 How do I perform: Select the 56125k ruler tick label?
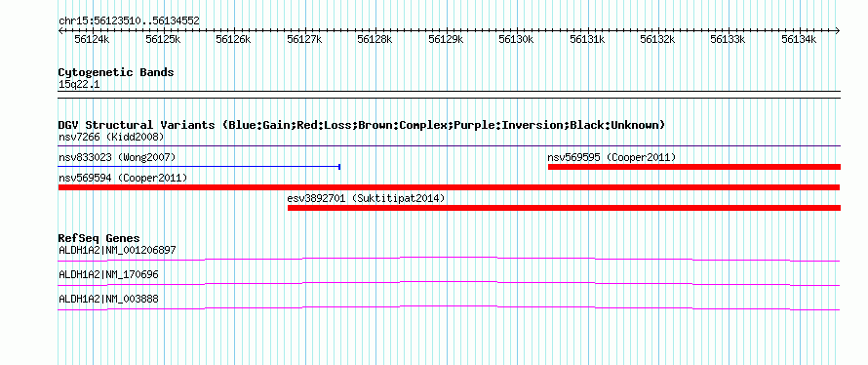[163, 40]
